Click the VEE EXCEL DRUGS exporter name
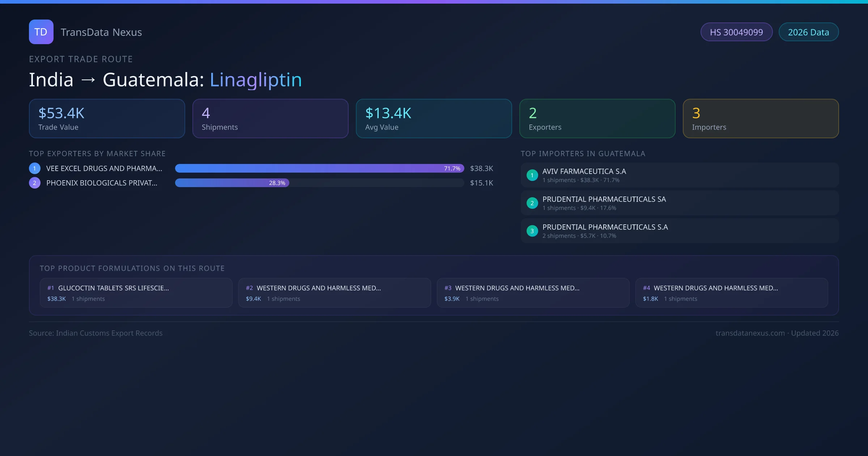 point(104,168)
